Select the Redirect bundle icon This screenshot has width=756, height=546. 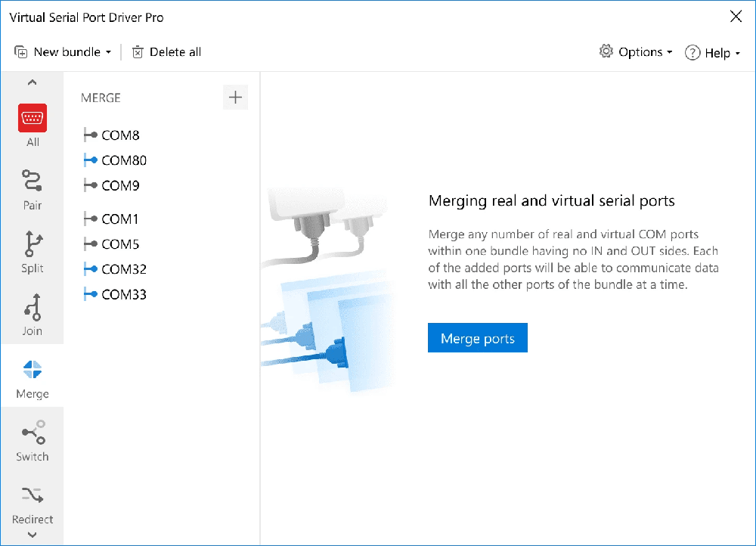click(x=33, y=495)
